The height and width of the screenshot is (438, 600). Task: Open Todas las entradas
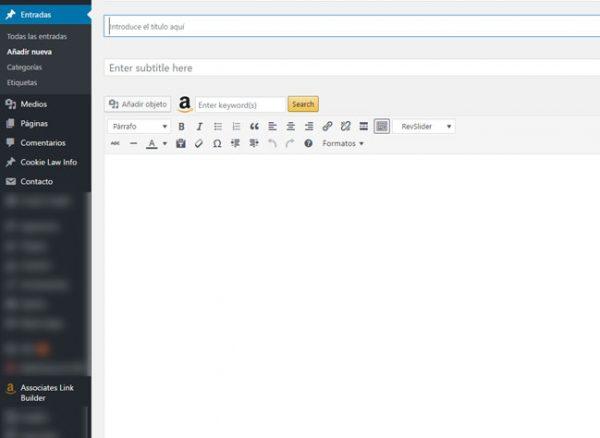[x=37, y=36]
